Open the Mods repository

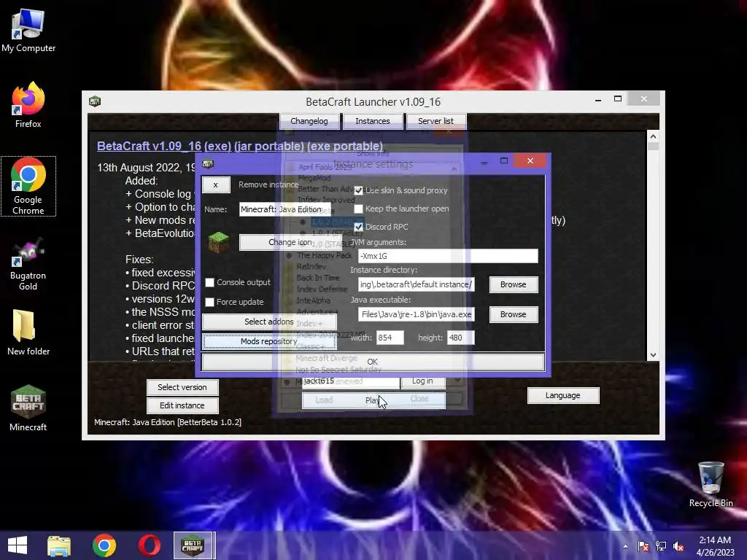point(268,341)
